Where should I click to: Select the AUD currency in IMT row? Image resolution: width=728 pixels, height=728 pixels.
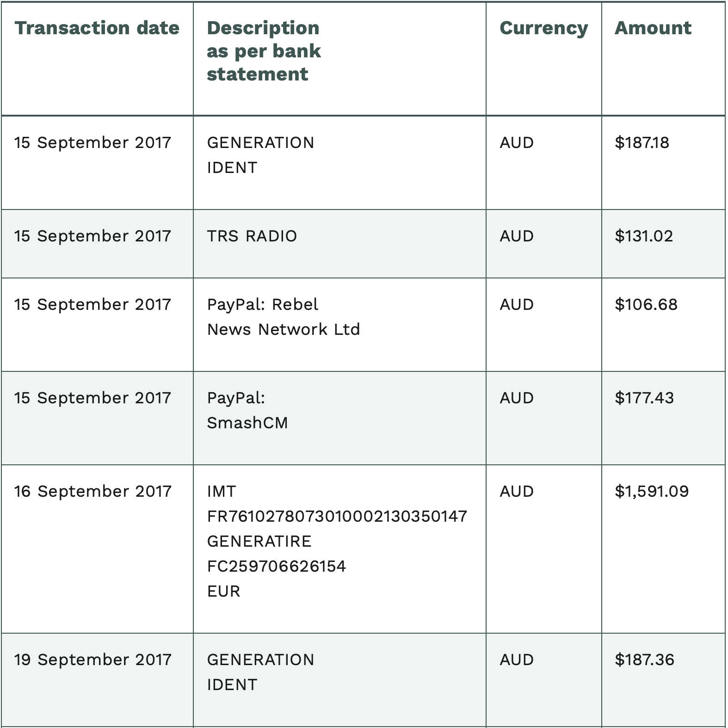(x=517, y=491)
